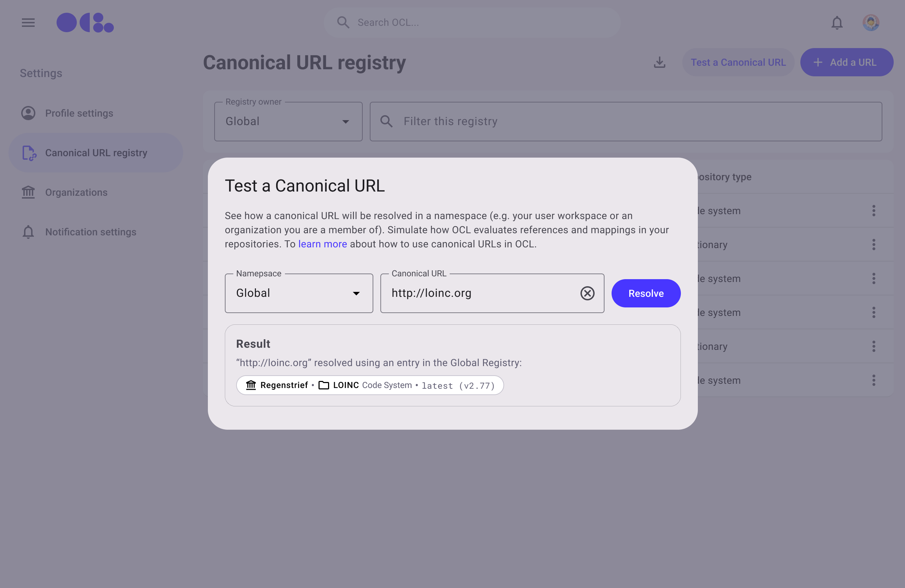Open Notification settings in sidebar
Viewport: 905px width, 588px height.
pos(90,232)
